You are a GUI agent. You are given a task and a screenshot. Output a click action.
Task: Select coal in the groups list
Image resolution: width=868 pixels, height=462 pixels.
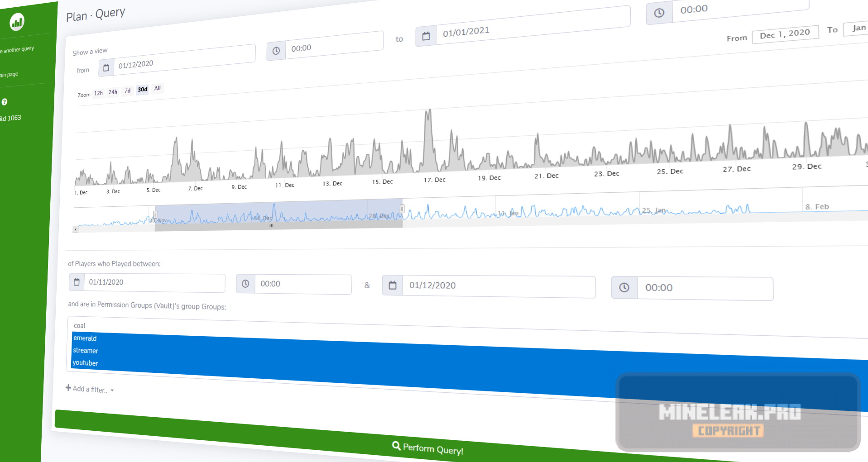coord(80,326)
